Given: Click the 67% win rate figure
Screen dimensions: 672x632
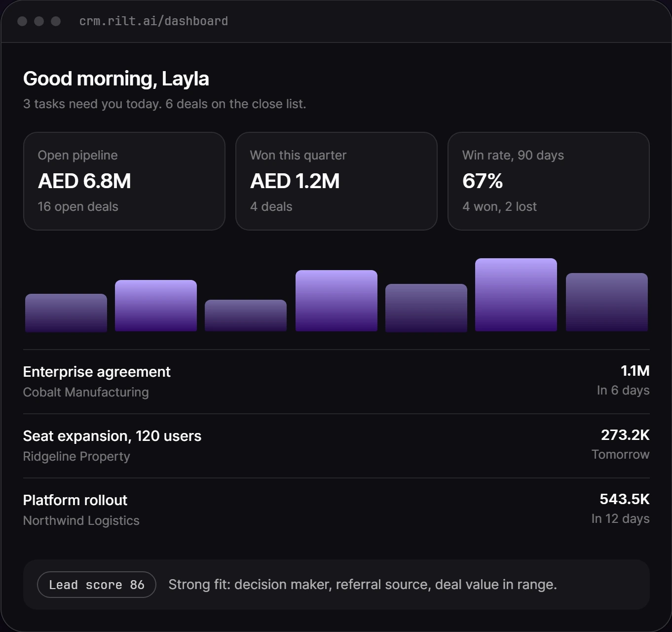Looking at the screenshot, I should 483,181.
